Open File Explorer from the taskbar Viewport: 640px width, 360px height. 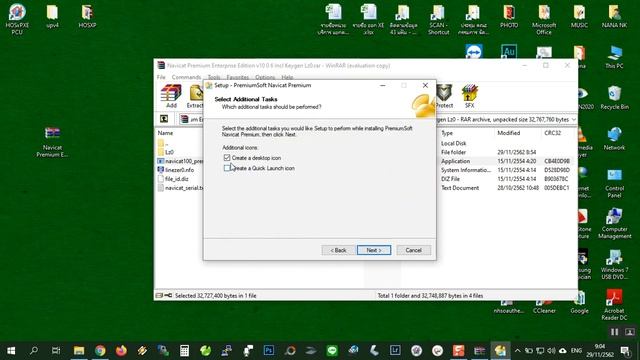pos(79,351)
